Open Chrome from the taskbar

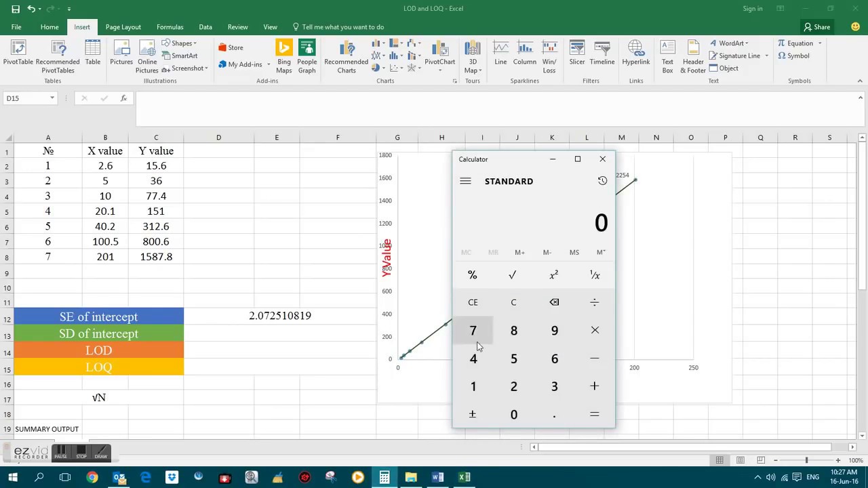pos(92,477)
